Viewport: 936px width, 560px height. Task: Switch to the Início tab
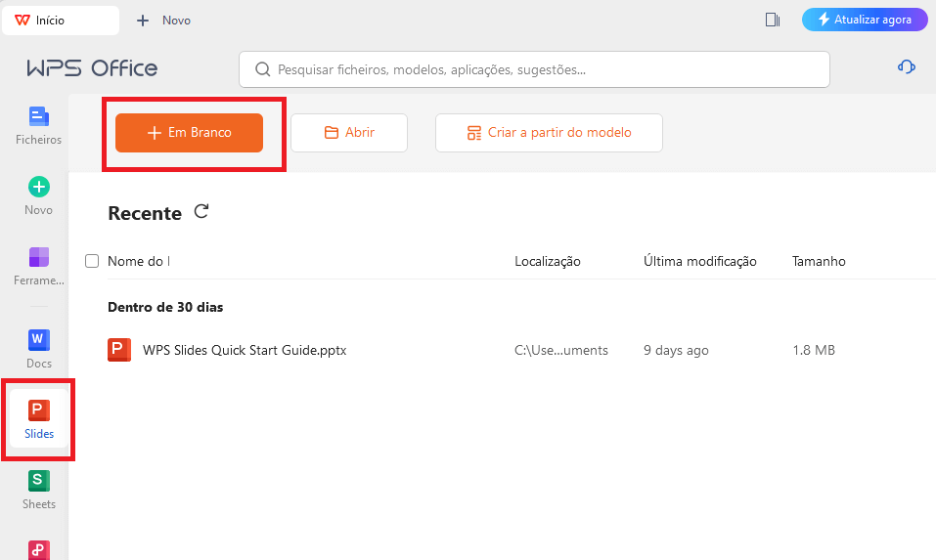[59, 20]
